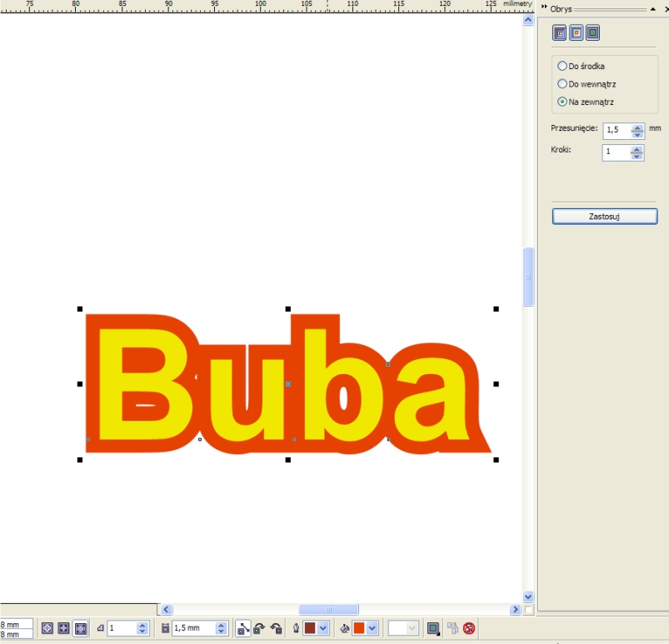The image size is (669, 644).
Task: Click the orange-red fill color swatch
Action: click(358, 628)
